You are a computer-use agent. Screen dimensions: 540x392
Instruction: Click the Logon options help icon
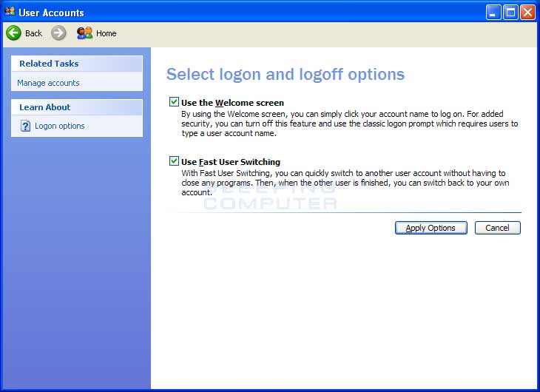pyautogui.click(x=25, y=126)
